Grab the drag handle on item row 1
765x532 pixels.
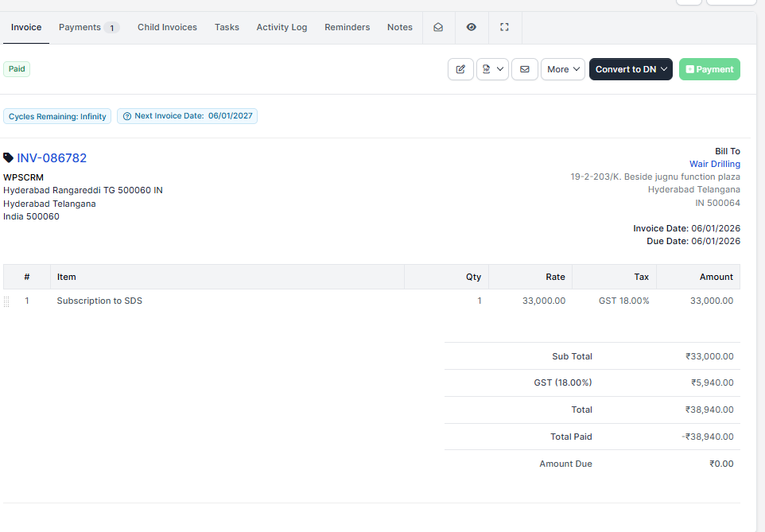tap(6, 301)
